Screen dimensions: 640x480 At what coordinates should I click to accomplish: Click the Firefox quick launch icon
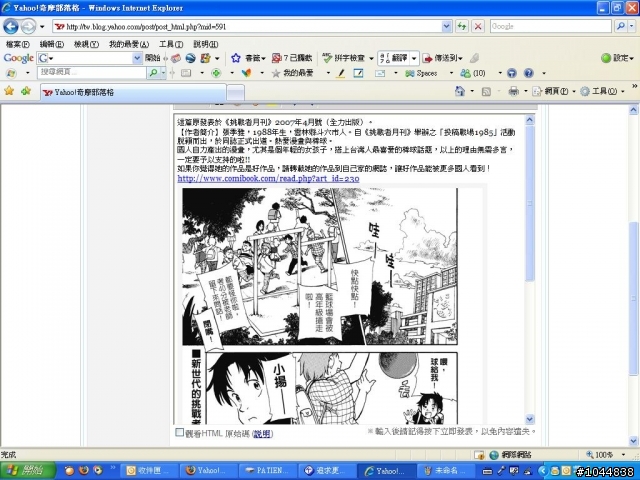[x=84, y=470]
